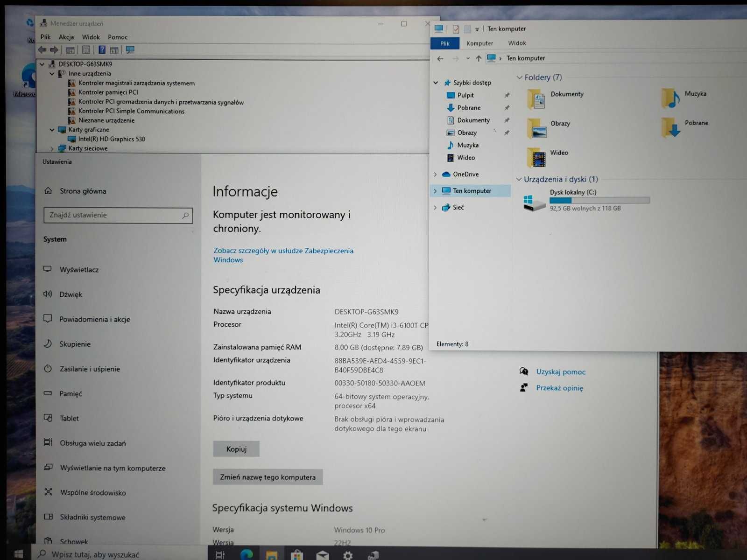Image resolution: width=747 pixels, height=560 pixels.
Task: Open recent locations dropdown in Explorer
Action: click(468, 59)
